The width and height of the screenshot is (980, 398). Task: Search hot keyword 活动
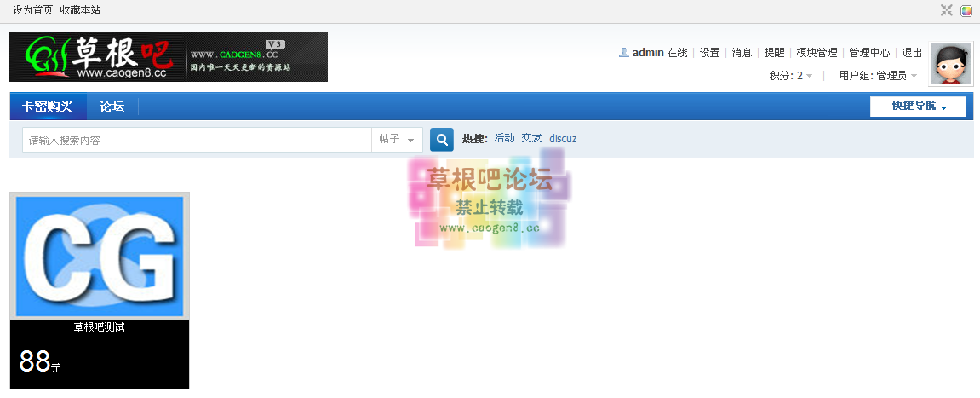coord(504,138)
